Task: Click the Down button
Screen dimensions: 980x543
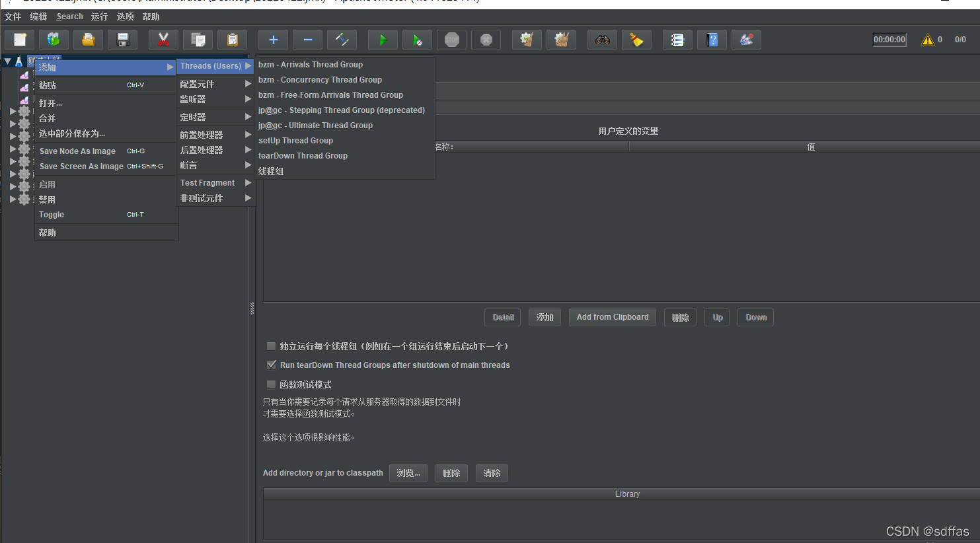Action: coord(756,318)
